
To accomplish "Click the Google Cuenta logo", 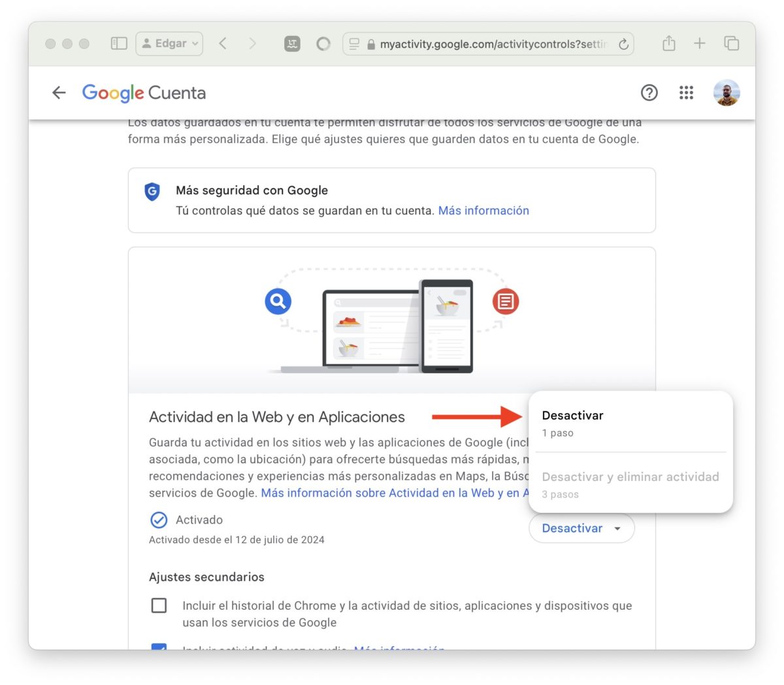I will [x=144, y=93].
